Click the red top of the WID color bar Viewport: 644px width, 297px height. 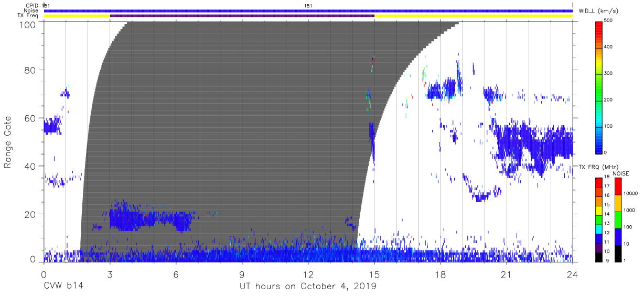[599, 25]
